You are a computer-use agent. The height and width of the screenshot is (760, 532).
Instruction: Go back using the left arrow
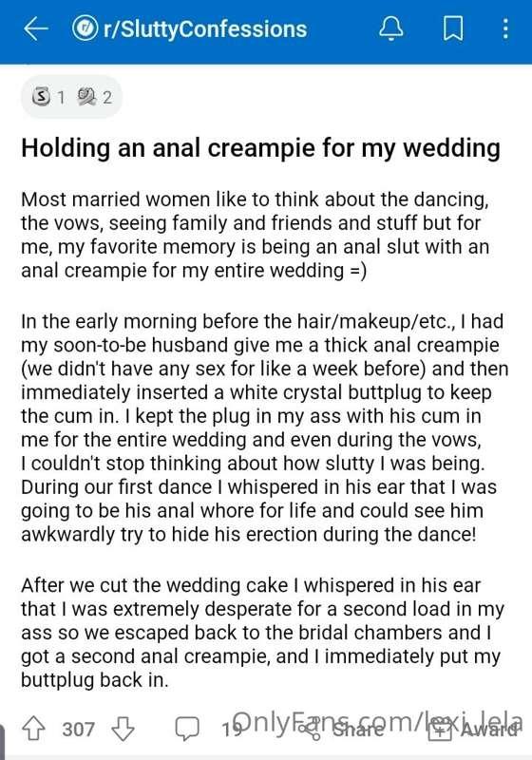point(36,29)
